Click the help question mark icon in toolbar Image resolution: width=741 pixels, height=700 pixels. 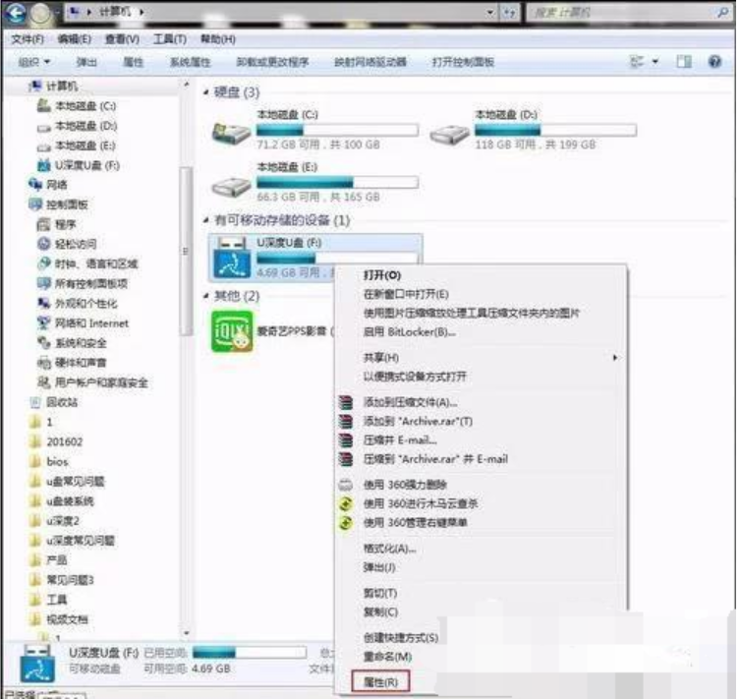click(x=713, y=62)
